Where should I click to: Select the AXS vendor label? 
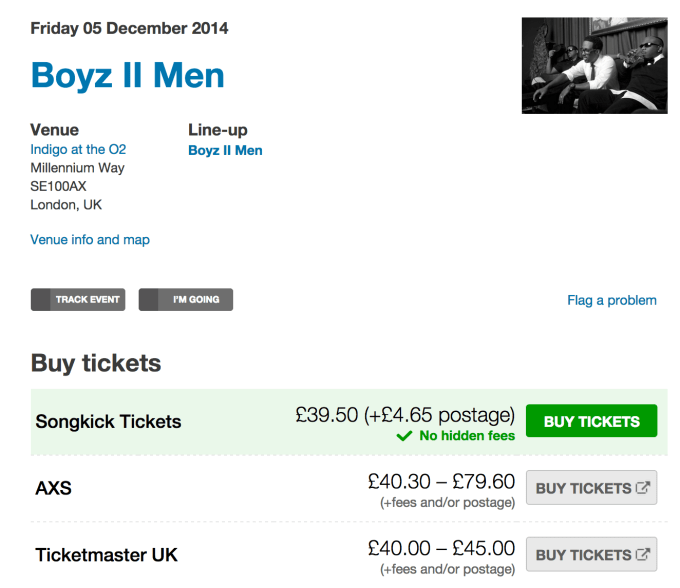(x=53, y=489)
